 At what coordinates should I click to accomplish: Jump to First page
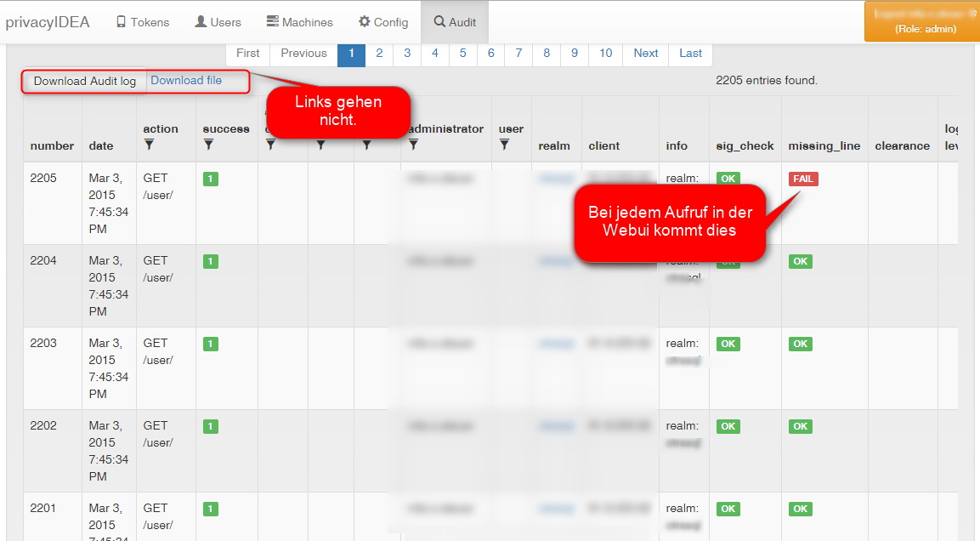point(247,54)
